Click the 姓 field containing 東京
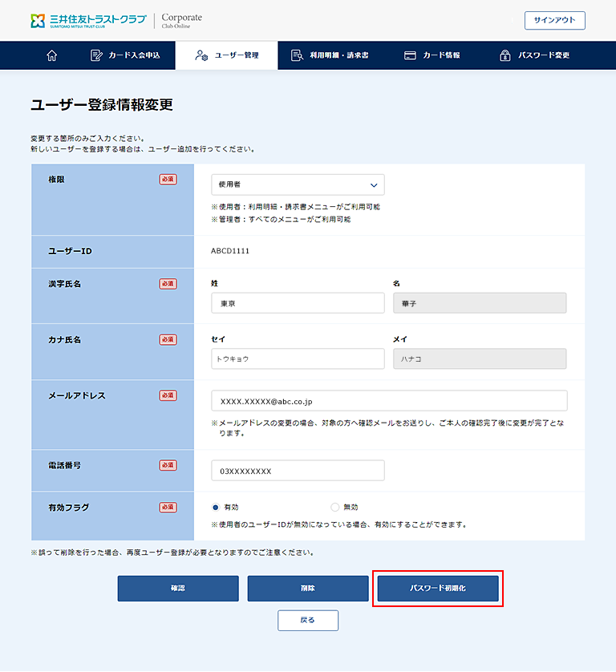The height and width of the screenshot is (672, 616). tap(298, 303)
